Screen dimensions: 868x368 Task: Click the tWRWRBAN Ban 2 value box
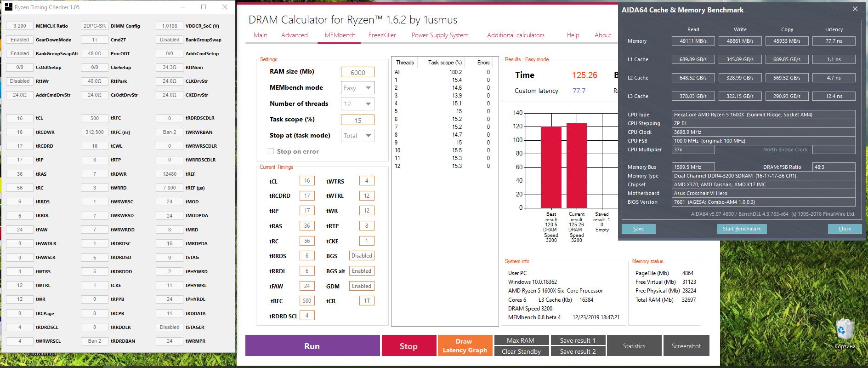(170, 132)
